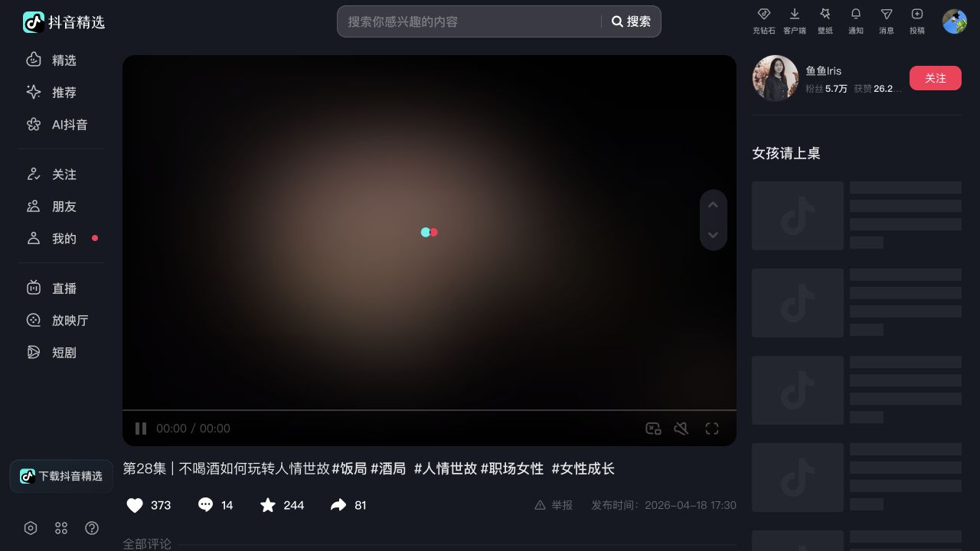
Task: Click the #人情世故 hashtag link
Action: pyautogui.click(x=446, y=468)
